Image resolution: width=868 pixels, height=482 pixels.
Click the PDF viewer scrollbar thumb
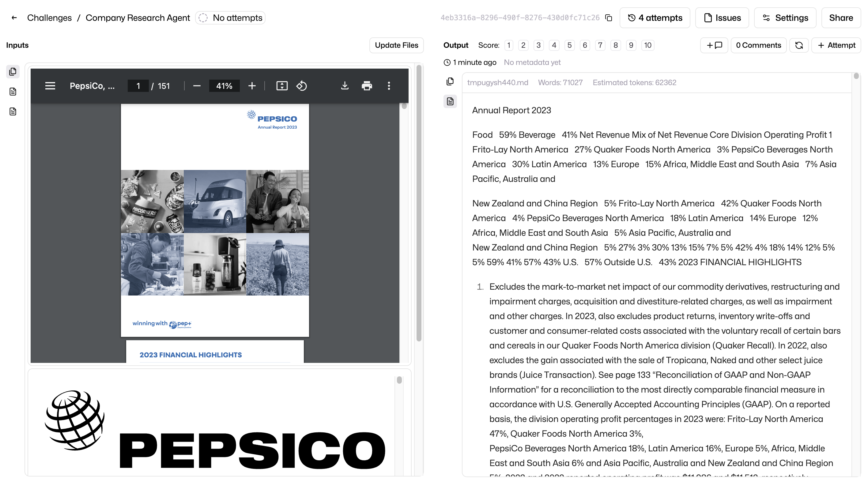click(404, 106)
